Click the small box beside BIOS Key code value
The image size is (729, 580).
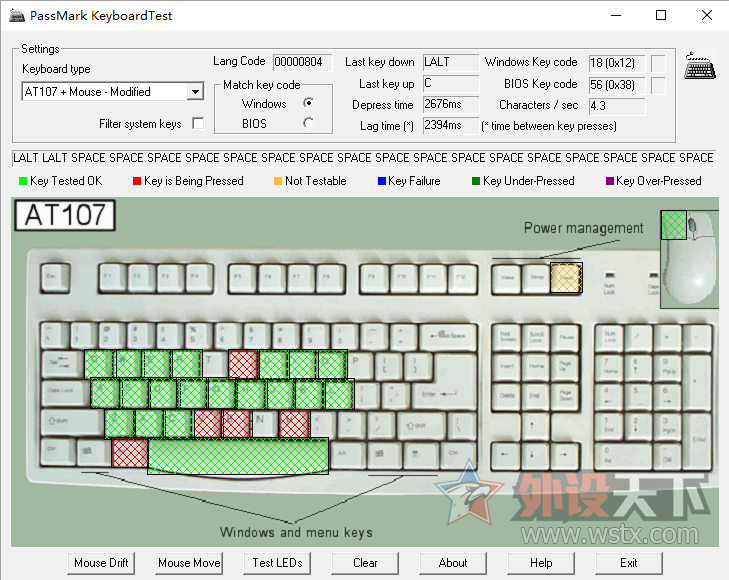pos(658,85)
